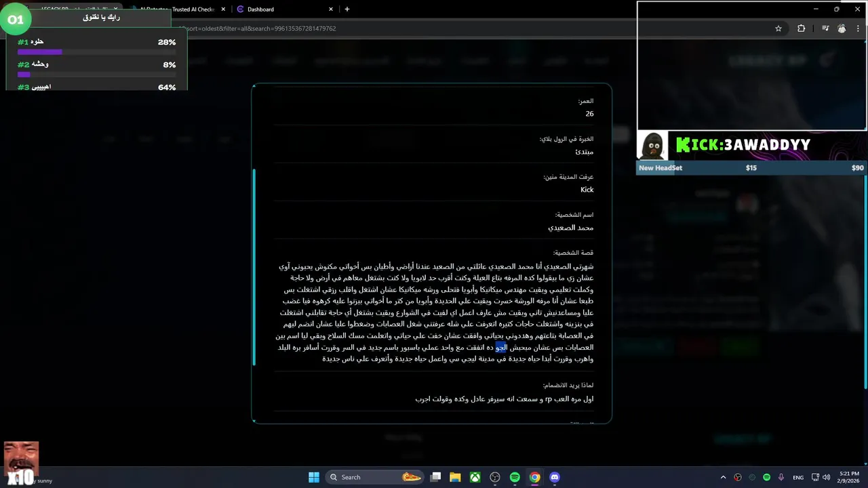Click the pizza icon in the taskbar search

tap(411, 477)
